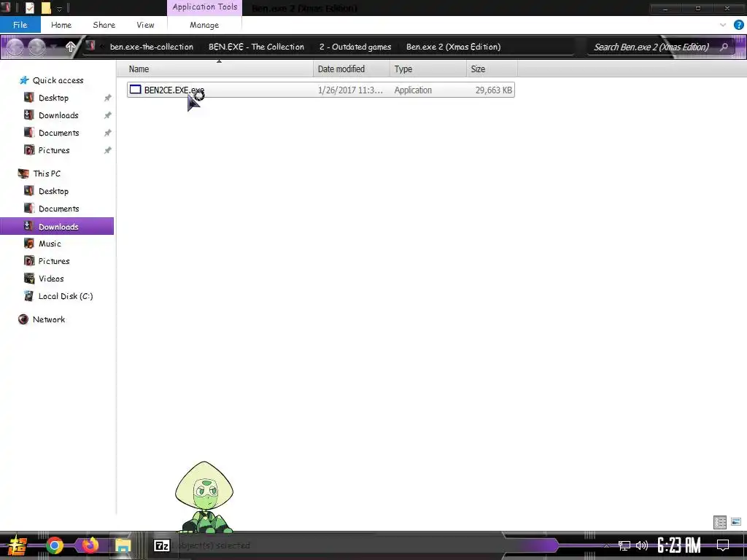Navigate to BEN.EXE - The Collection breadcrumb

pos(256,47)
